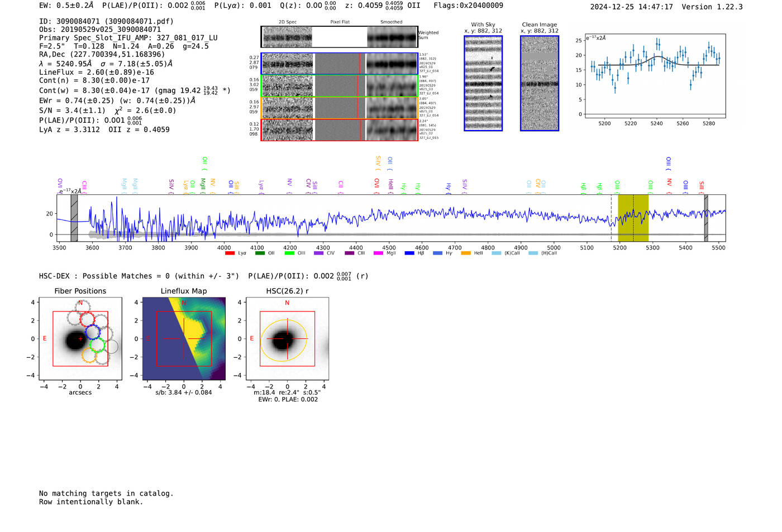Click the blue fiber circle in Fiber Positions
Image resolution: width=782 pixels, height=532 pixels.
click(x=92, y=332)
